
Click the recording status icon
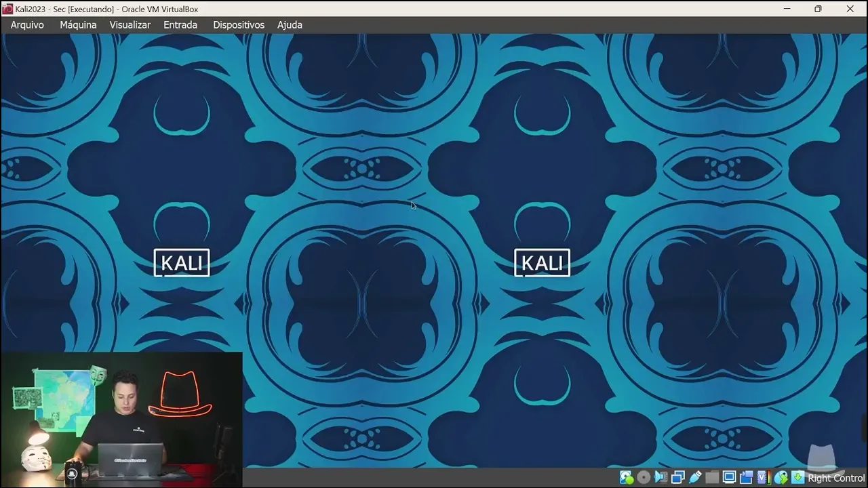(746, 477)
